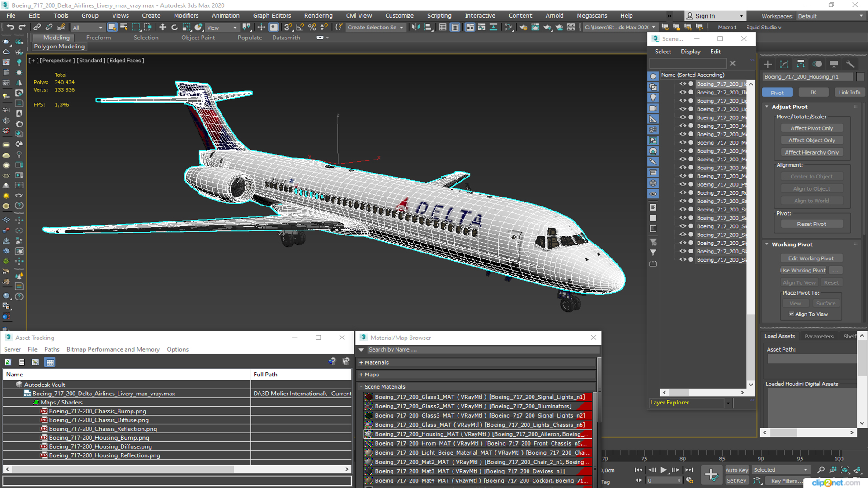
Task: Toggle Display Geometry filter in Scene Explorer
Action: (653, 76)
